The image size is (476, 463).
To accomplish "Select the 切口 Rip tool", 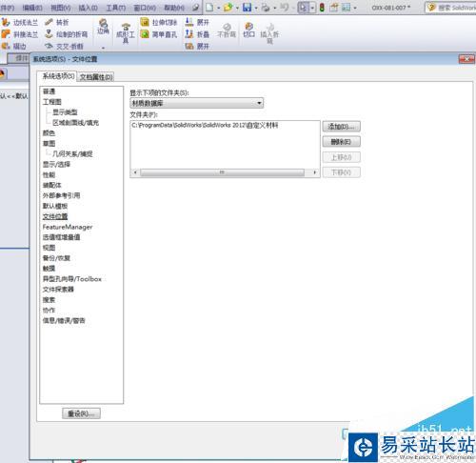I will 248,30.
